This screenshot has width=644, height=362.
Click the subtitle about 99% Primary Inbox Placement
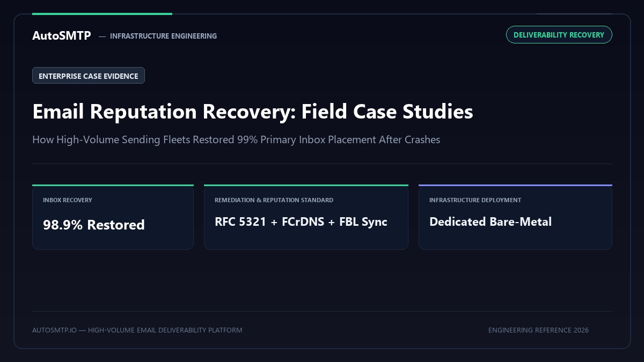click(x=236, y=140)
